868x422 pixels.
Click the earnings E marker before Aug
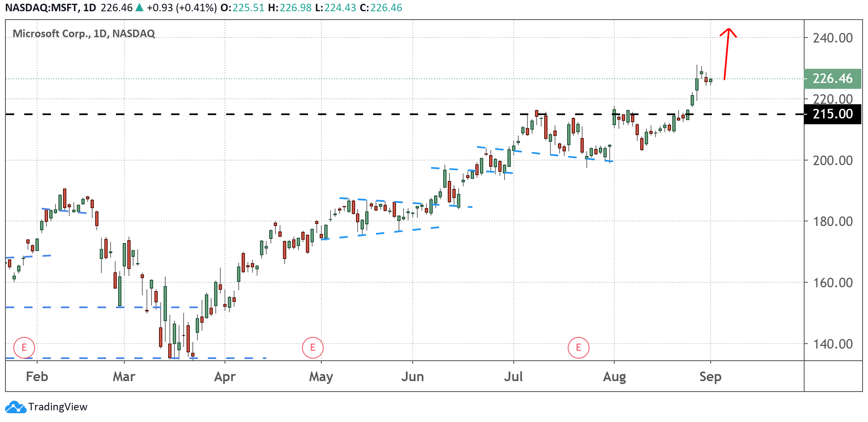tap(578, 347)
